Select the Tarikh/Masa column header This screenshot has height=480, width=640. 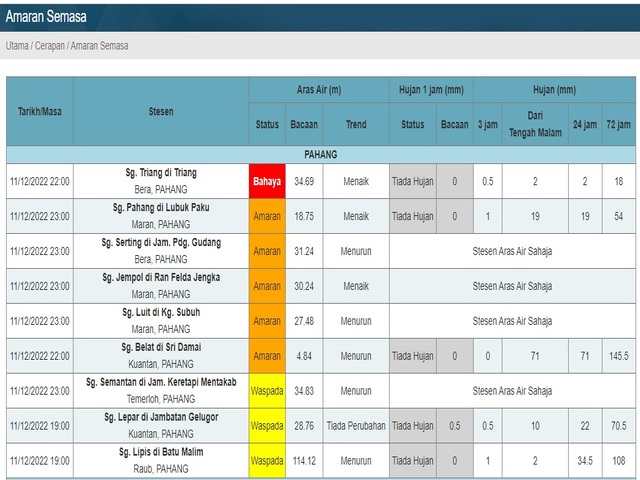(x=39, y=111)
